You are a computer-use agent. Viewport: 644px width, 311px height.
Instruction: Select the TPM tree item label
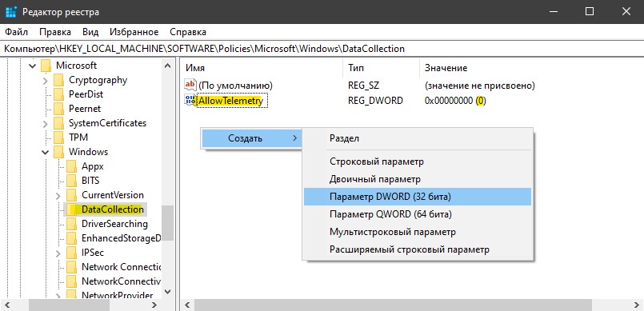78,138
